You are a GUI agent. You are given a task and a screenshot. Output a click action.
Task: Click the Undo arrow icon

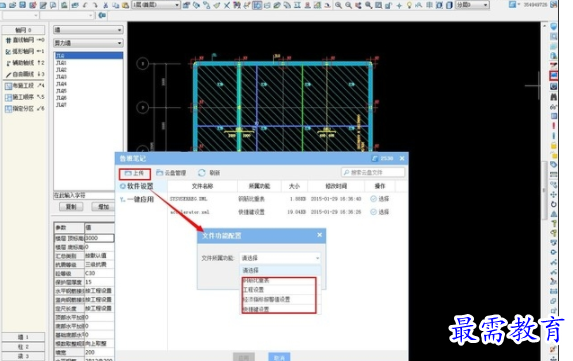[x=85, y=5]
